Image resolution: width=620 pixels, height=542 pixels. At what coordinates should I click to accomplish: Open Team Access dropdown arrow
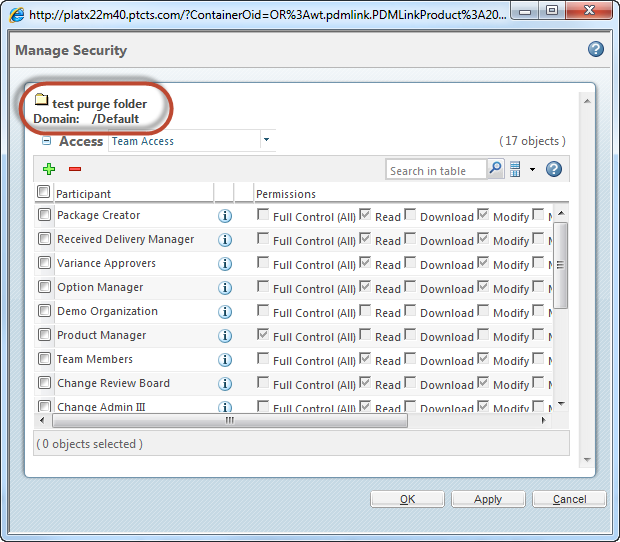pyautogui.click(x=267, y=140)
